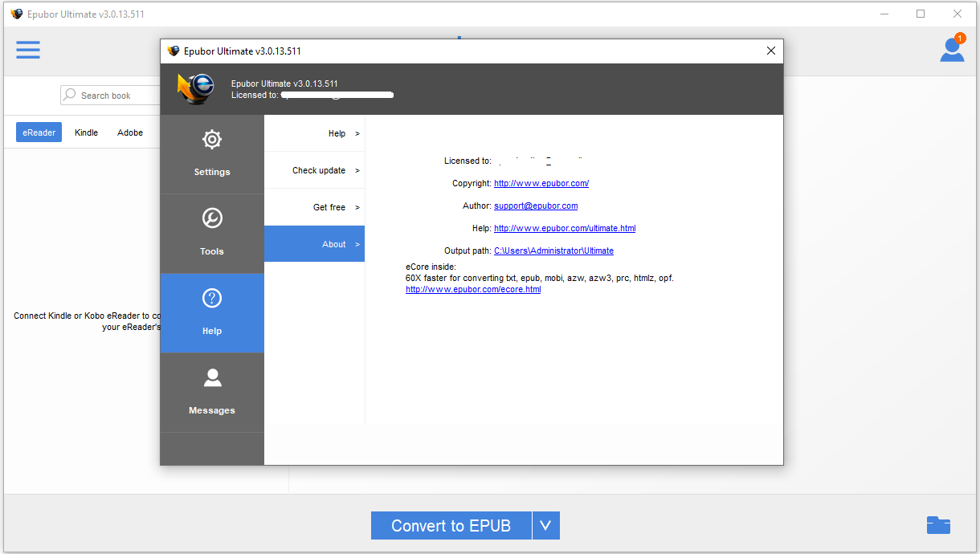Switch to the Kindle tab
Image resolution: width=980 pixels, height=554 pixels.
coord(86,132)
